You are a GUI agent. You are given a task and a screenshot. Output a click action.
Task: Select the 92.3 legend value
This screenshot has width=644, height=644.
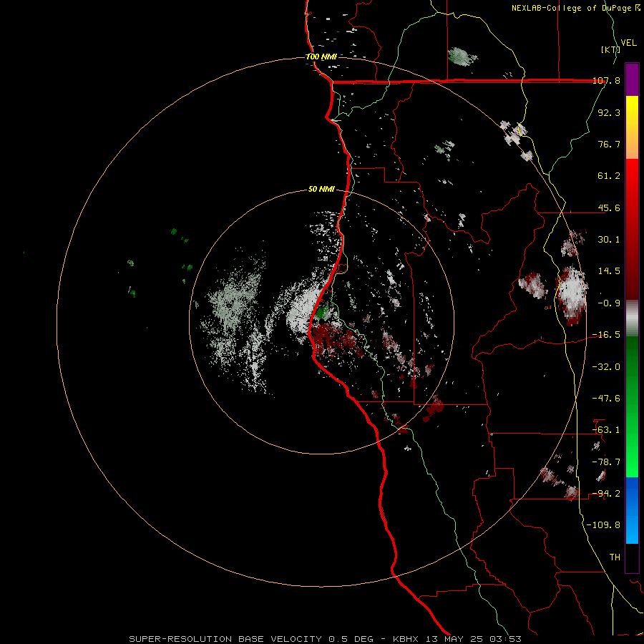click(609, 112)
